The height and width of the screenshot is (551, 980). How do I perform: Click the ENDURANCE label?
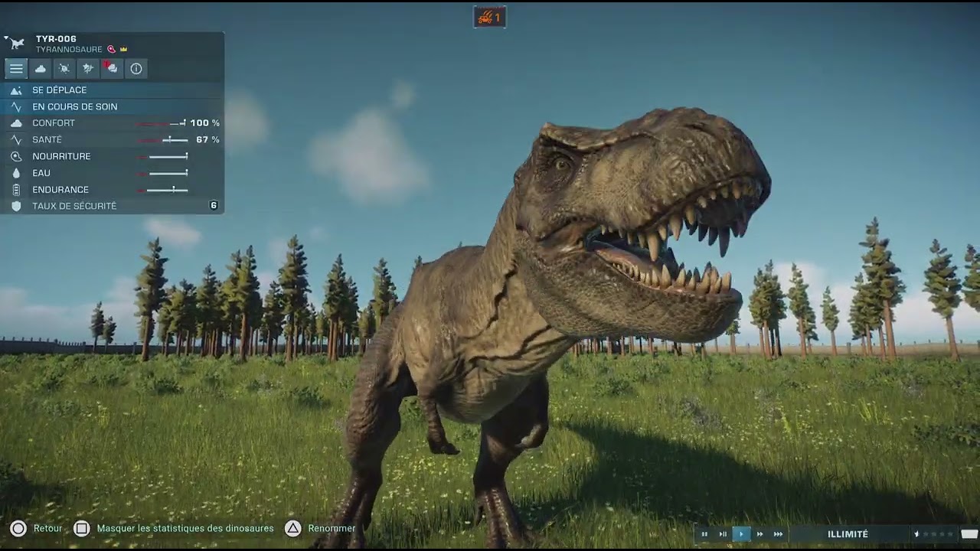(x=60, y=190)
